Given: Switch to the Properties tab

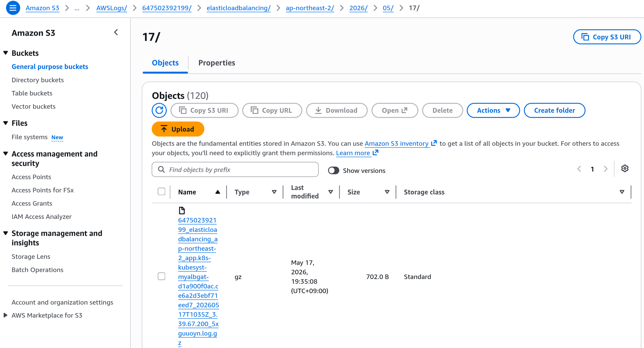Looking at the screenshot, I should point(217,63).
